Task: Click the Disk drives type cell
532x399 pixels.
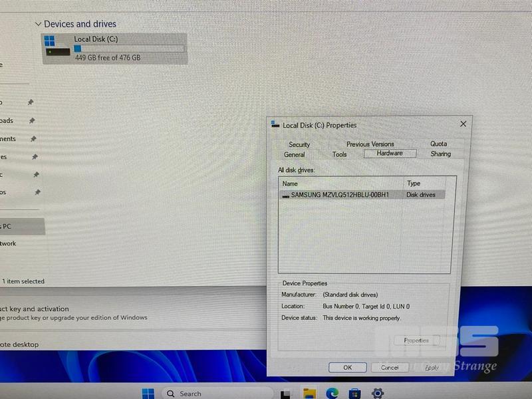Action: [x=421, y=195]
